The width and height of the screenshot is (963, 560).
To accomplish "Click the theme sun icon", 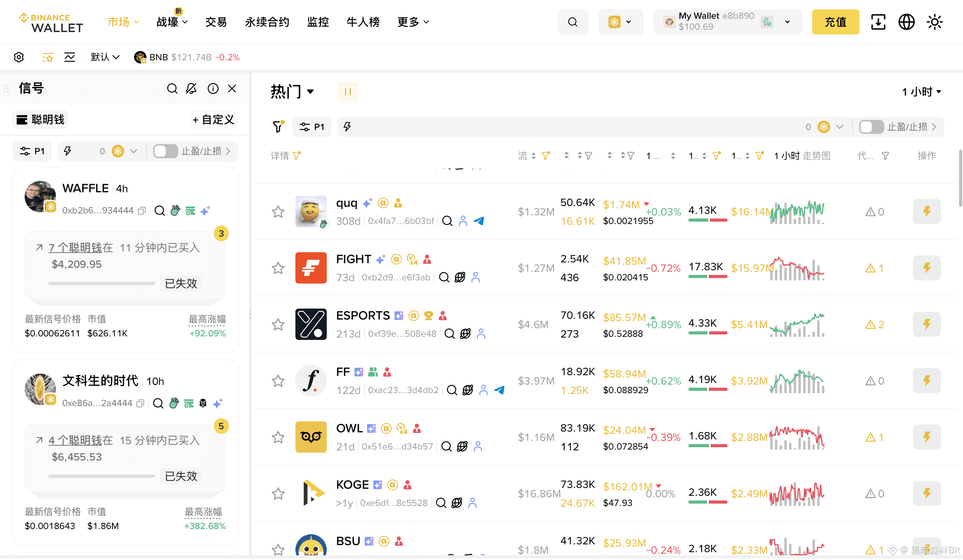I will pyautogui.click(x=934, y=22).
